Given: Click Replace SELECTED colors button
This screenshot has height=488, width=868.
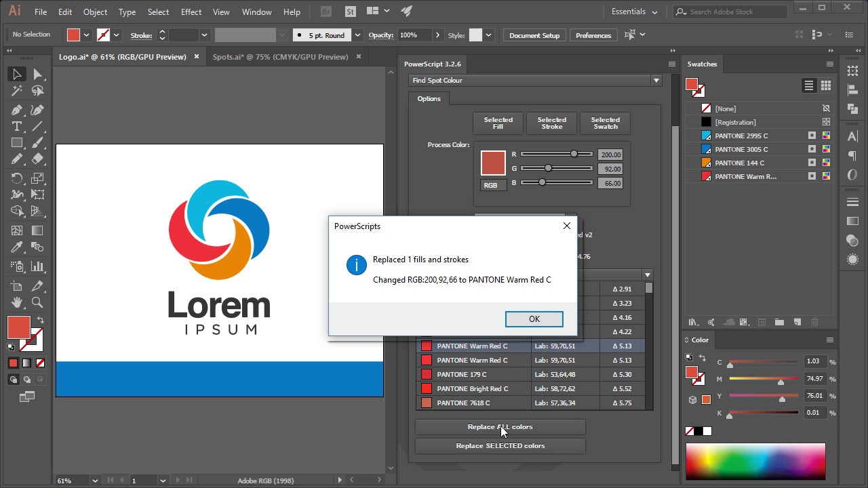Looking at the screenshot, I should click(500, 446).
